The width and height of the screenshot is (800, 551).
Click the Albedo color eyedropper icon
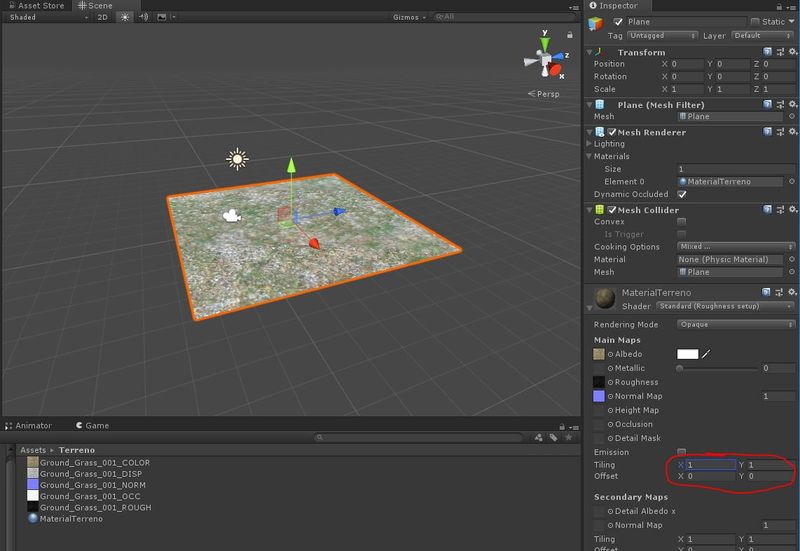(x=706, y=354)
